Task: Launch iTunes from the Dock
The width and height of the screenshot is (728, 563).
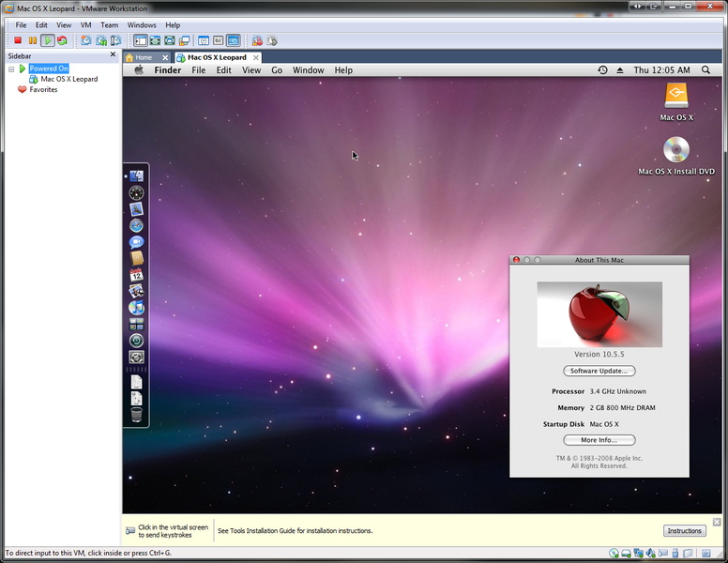Action: (x=137, y=308)
